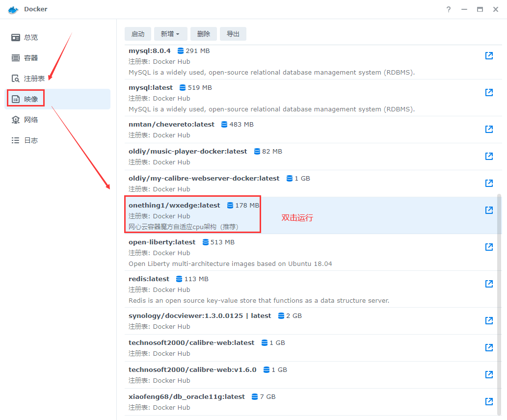Open the 容器 container section
The height and width of the screenshot is (420, 507).
(31, 58)
